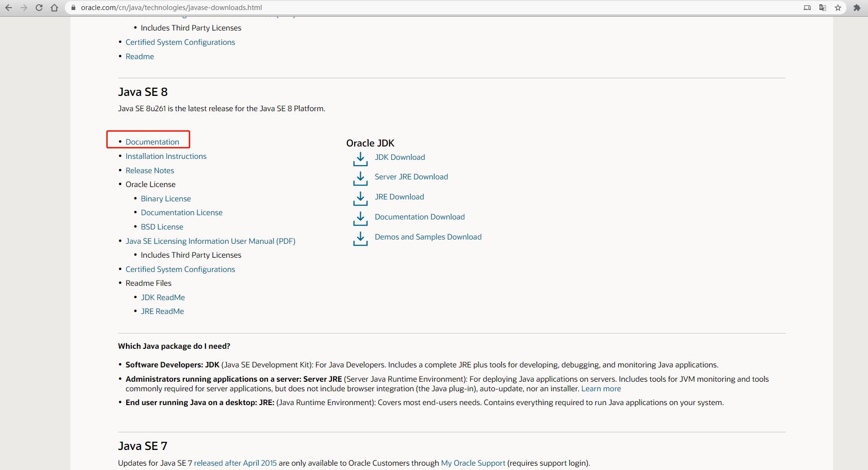Click the Java SE 7 heading
The image size is (868, 470).
tap(143, 446)
